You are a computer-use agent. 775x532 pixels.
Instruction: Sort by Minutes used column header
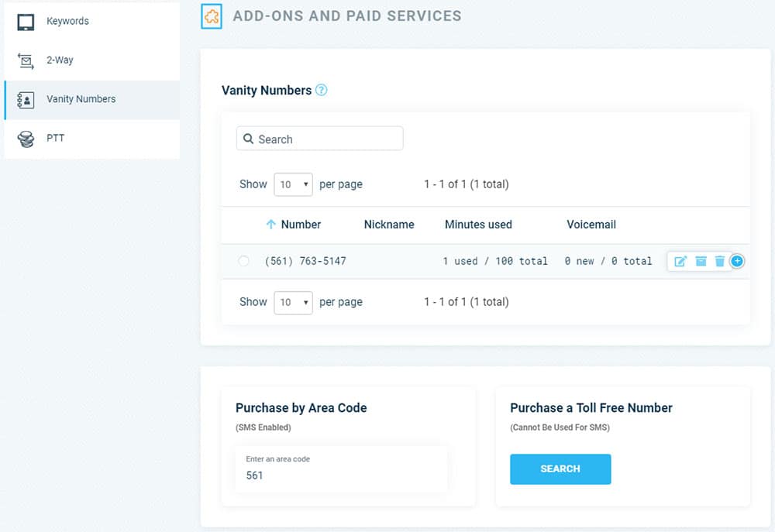(478, 225)
